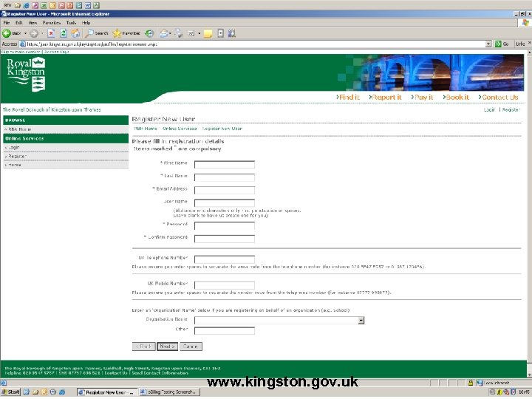Click the Print icon
Image resolution: width=532 pixels, height=399 pixels.
click(x=179, y=33)
